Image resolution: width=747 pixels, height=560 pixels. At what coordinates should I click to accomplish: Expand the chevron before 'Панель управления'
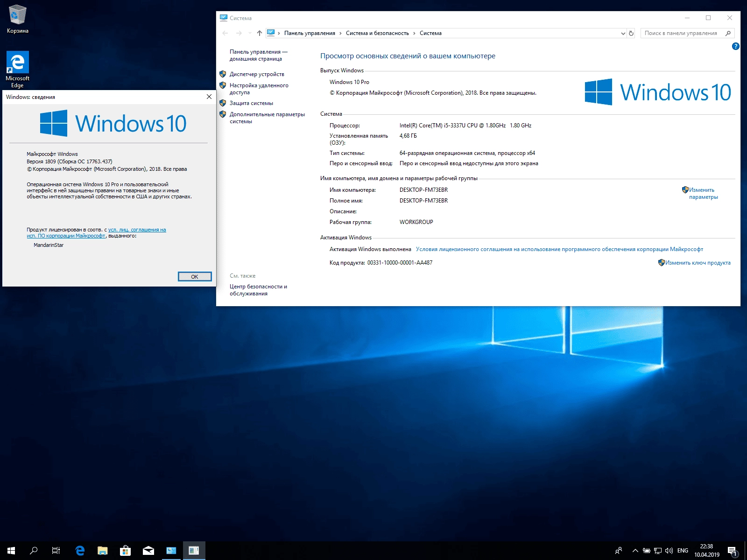[279, 33]
